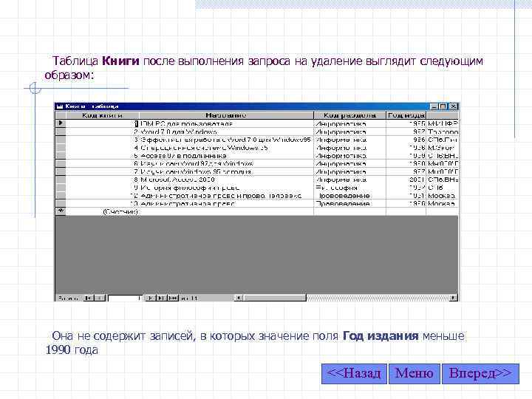Viewport: 532px width, 399px height.
Task: Click cell 'История философии права'
Action: (226, 188)
